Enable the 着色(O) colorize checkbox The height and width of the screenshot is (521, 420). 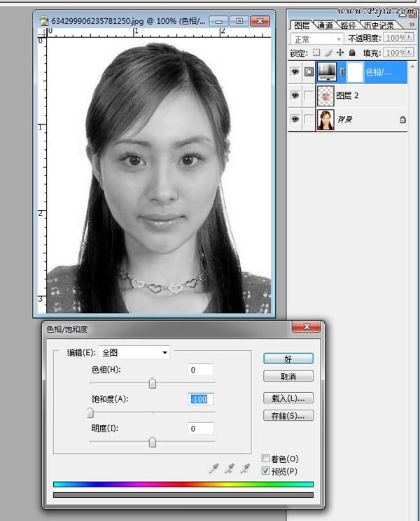pos(265,459)
